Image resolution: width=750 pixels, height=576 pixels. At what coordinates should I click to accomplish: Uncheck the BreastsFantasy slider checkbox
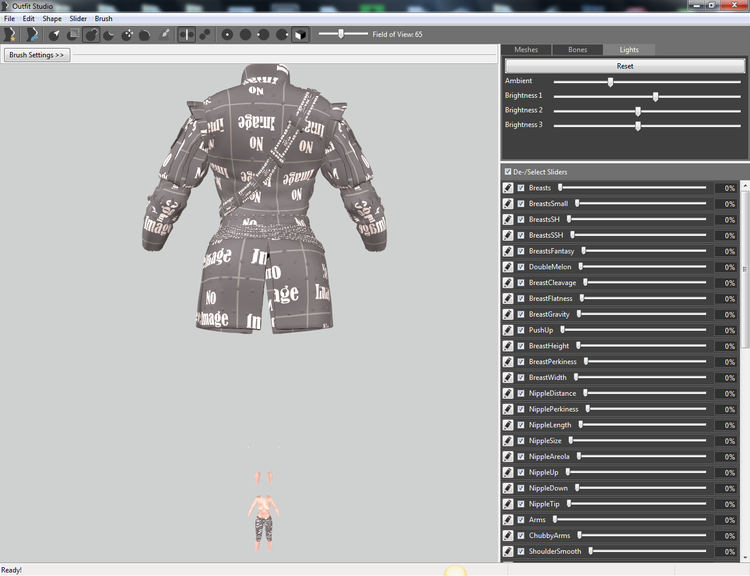[521, 251]
